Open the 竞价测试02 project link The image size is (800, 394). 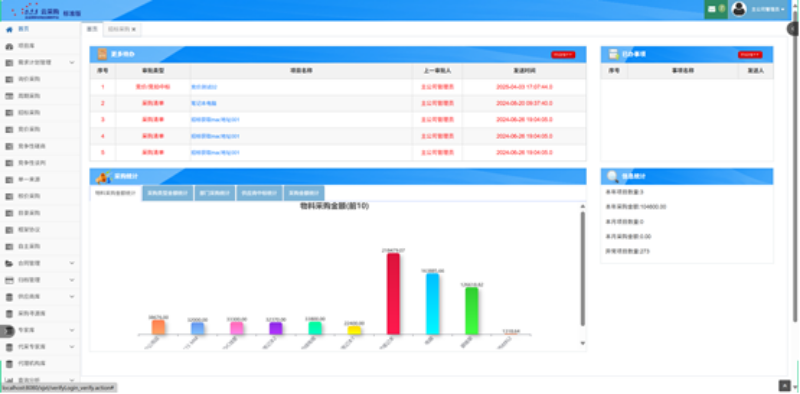pos(204,87)
